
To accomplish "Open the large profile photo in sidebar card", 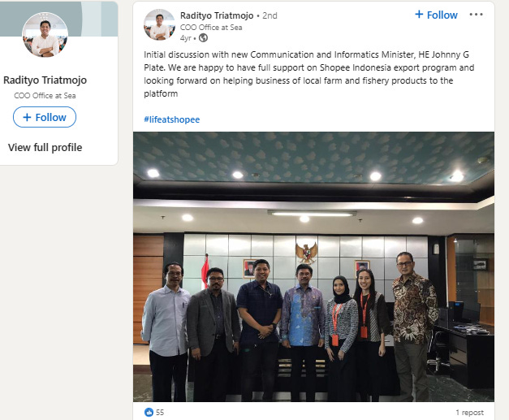I will (x=45, y=35).
